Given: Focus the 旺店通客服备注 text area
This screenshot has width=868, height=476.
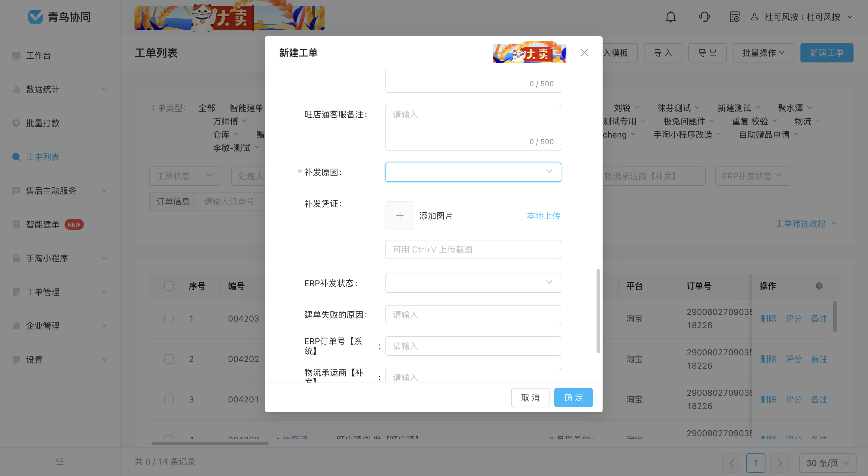Looking at the screenshot, I should point(473,127).
